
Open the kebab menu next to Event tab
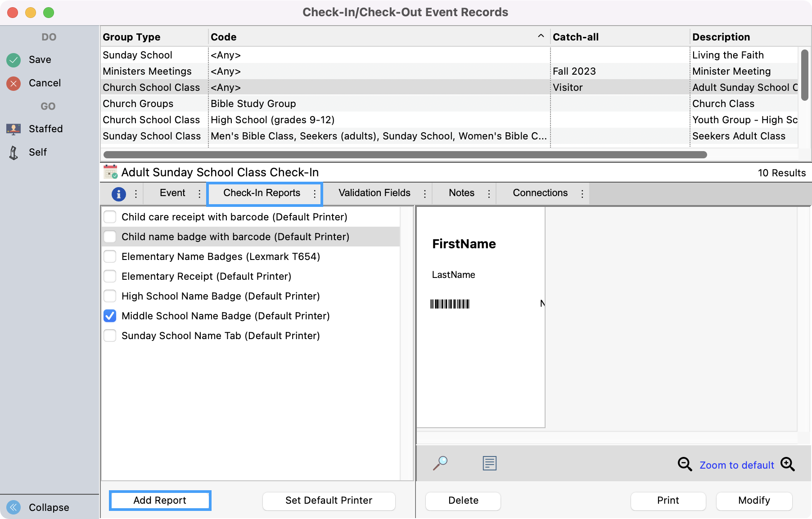(x=199, y=193)
